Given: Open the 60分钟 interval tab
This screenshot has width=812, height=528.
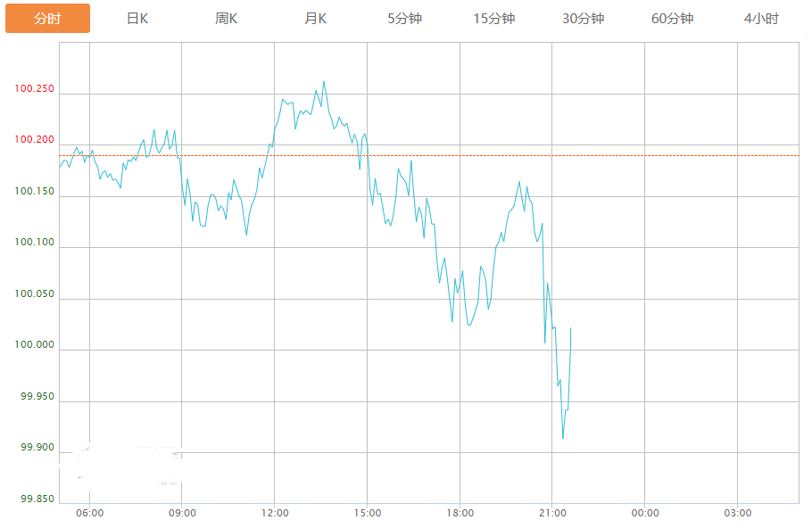Looking at the screenshot, I should point(672,19).
